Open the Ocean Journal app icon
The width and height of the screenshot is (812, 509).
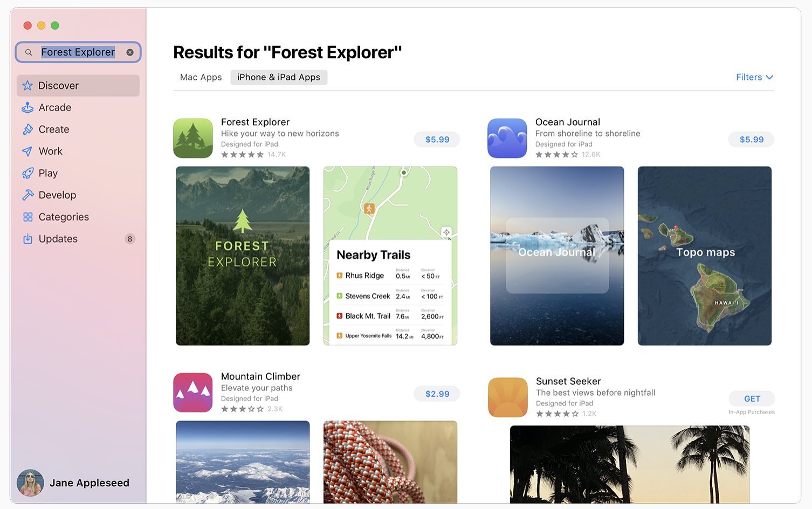click(x=507, y=138)
